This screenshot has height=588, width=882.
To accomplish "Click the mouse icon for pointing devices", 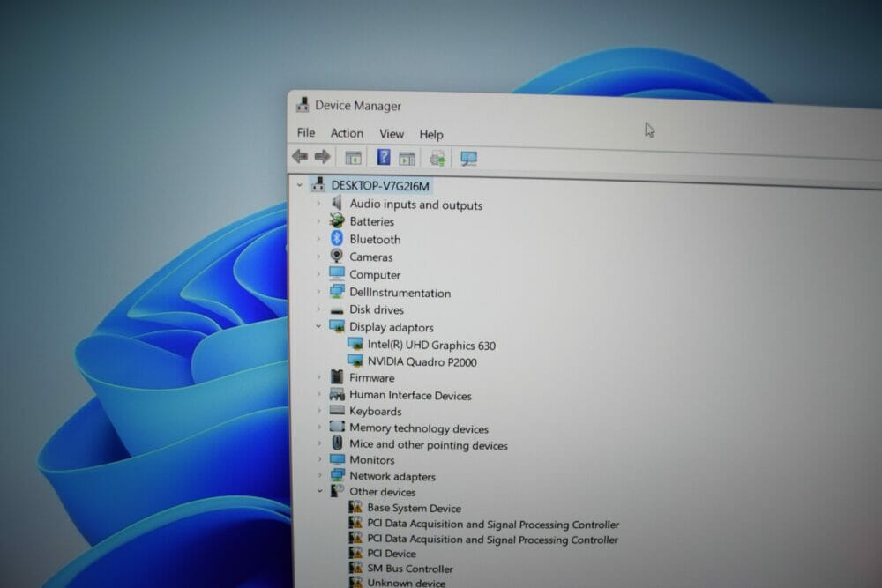I will pos(337,443).
